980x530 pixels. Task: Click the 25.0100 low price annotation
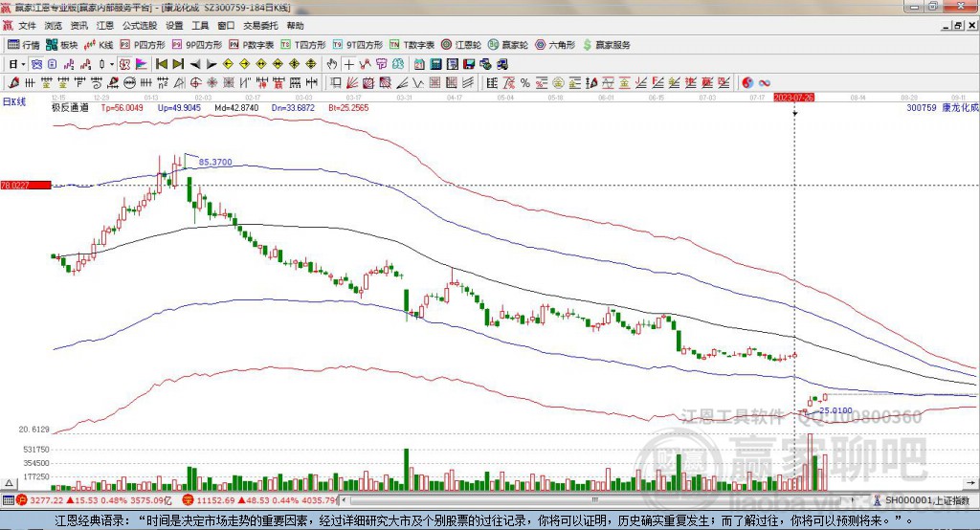point(835,410)
